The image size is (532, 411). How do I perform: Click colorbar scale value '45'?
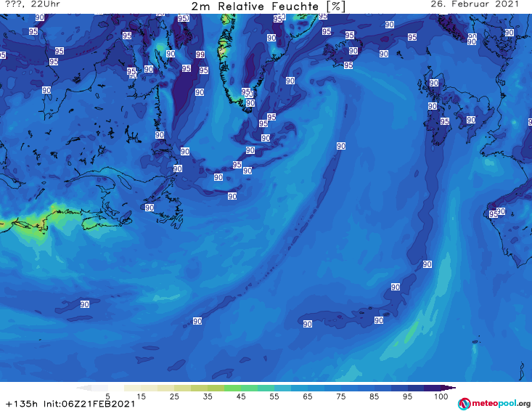point(241,396)
